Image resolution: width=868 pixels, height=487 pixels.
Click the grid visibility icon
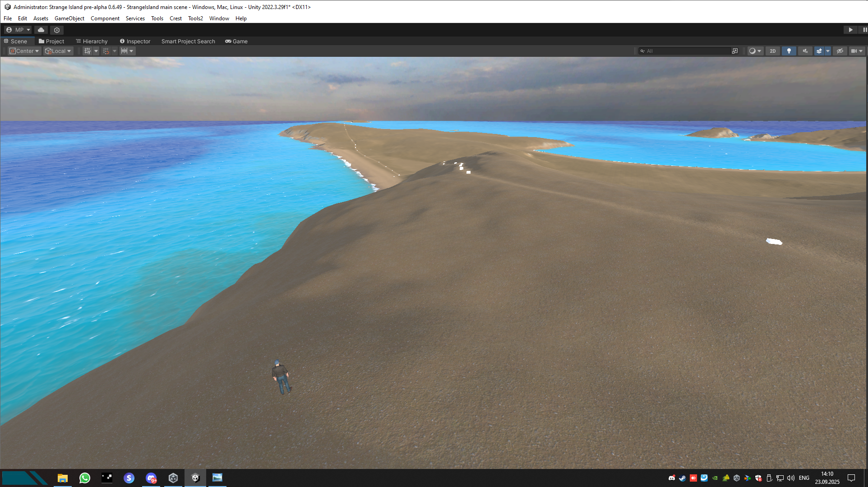[88, 51]
